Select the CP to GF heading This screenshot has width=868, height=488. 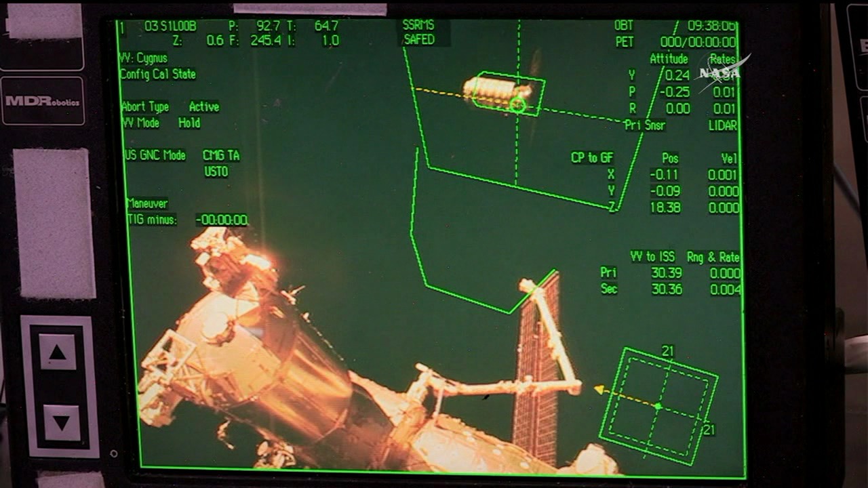592,158
